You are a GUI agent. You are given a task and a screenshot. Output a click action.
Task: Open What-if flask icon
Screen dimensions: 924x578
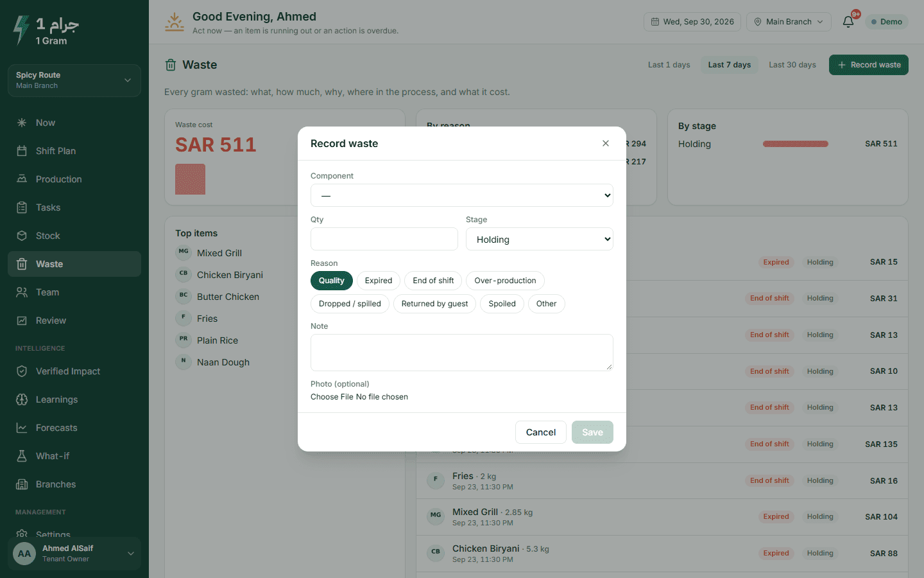pos(22,456)
